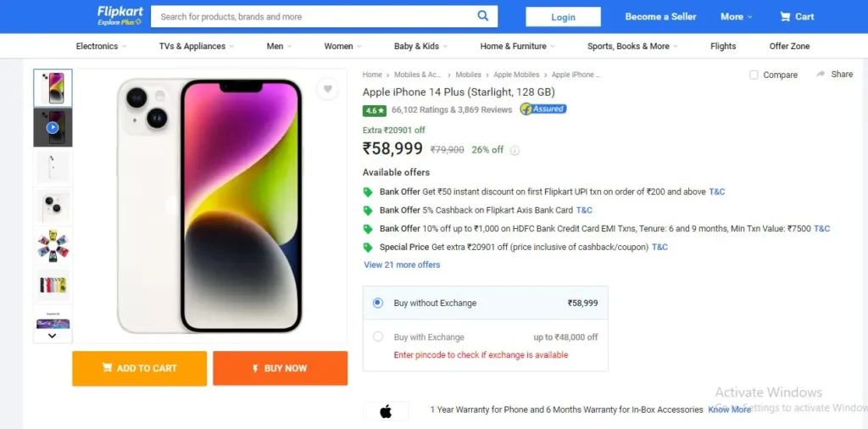Image resolution: width=868 pixels, height=429 pixels.
Task: Click the Flipkart Explore Plus logo
Action: 120,16
